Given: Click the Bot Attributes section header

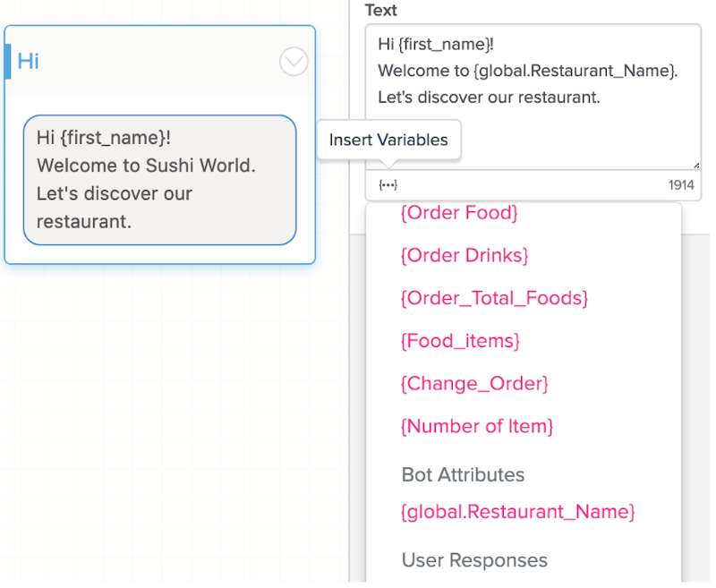Looking at the screenshot, I should (463, 474).
